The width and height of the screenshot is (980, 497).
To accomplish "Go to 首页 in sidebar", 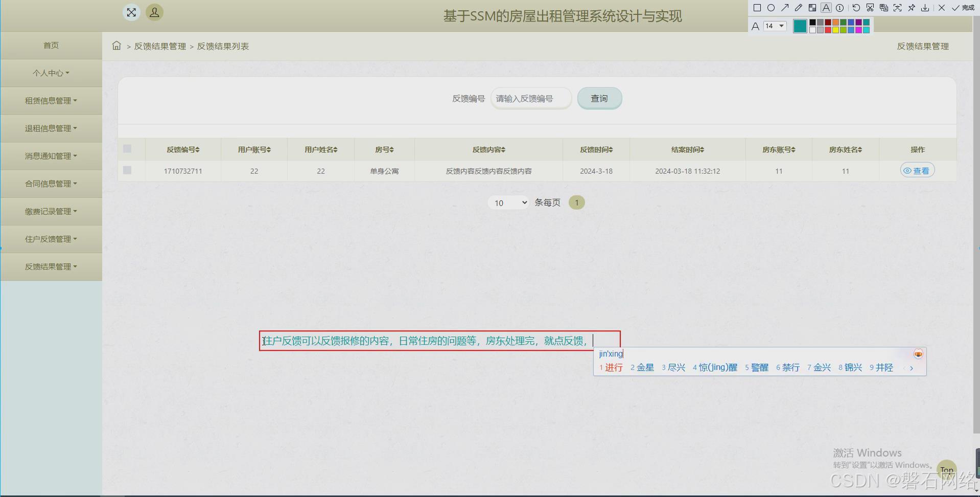I will click(51, 45).
